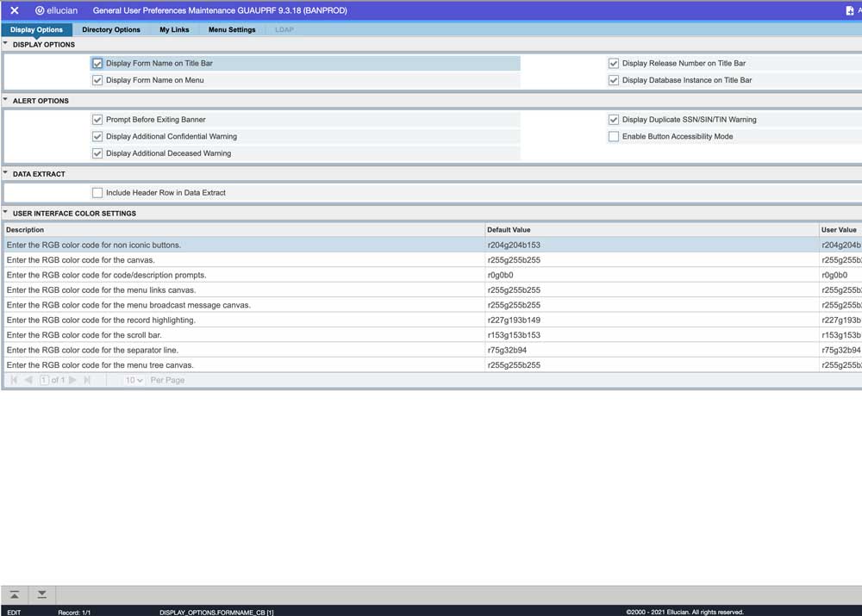Check Include Header Row in Data Extract
This screenshot has height=616, width=862.
(x=97, y=192)
